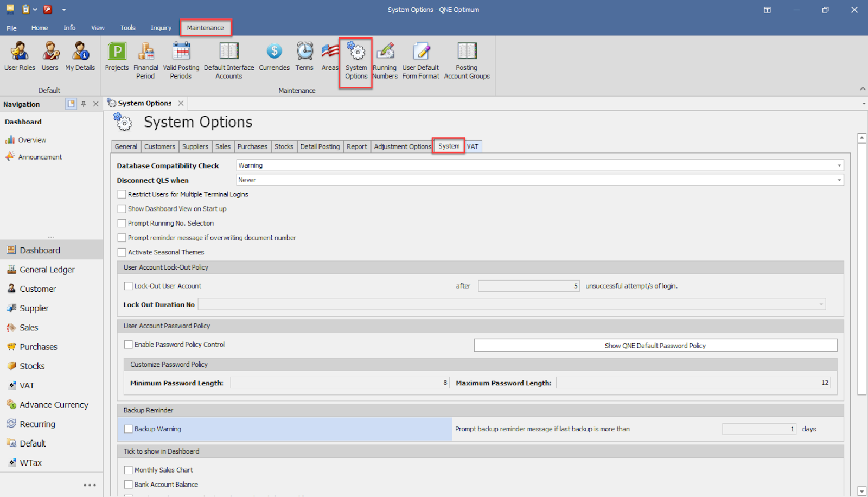Switch to Home ribbon tab

39,28
